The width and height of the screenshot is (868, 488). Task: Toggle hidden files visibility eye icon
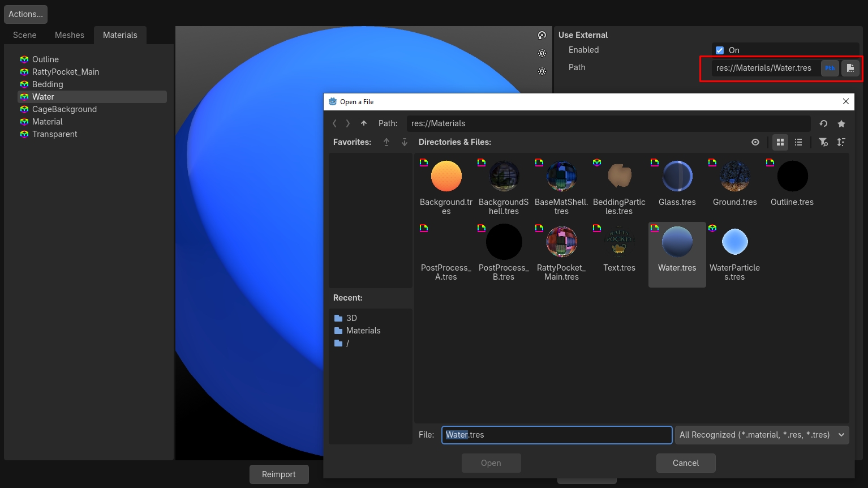(755, 142)
